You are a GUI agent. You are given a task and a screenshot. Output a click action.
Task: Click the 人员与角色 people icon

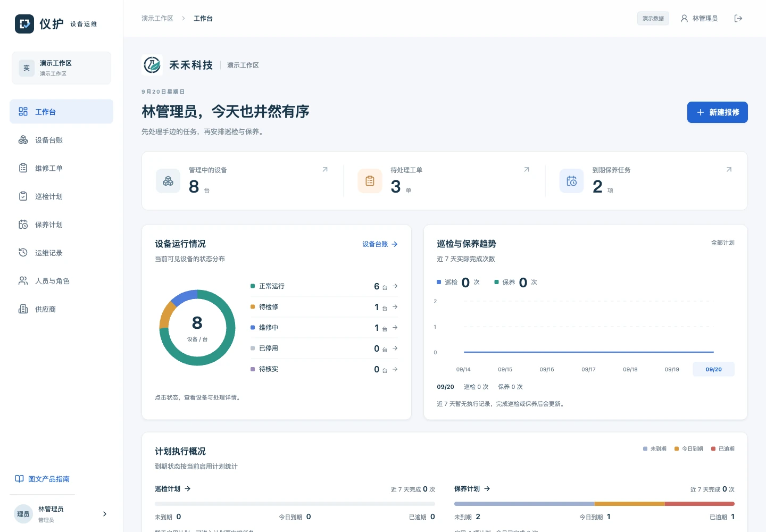[23, 281]
